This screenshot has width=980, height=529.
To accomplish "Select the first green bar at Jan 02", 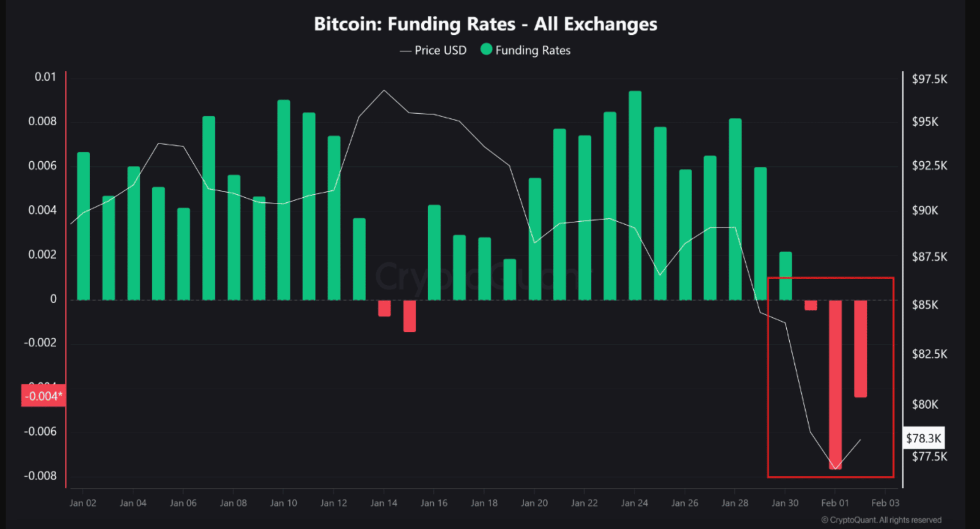I will (83, 226).
